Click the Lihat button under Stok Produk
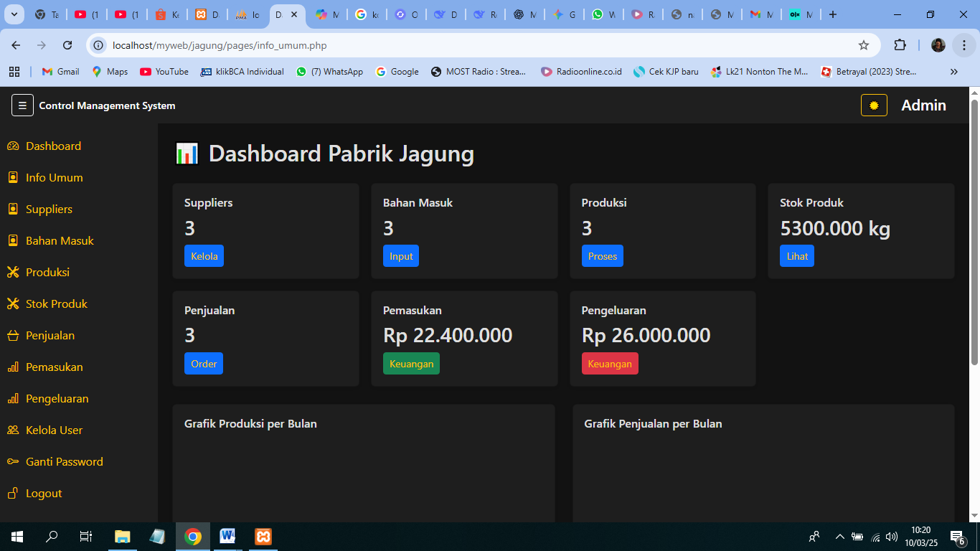Viewport: 980px width, 551px height. (x=796, y=256)
